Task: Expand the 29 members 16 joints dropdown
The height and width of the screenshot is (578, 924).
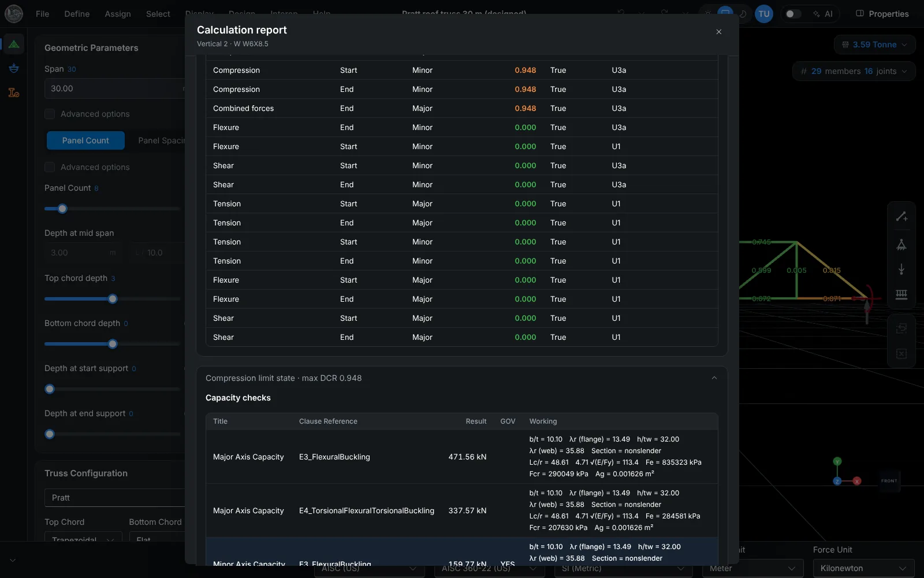Action: [x=854, y=71]
